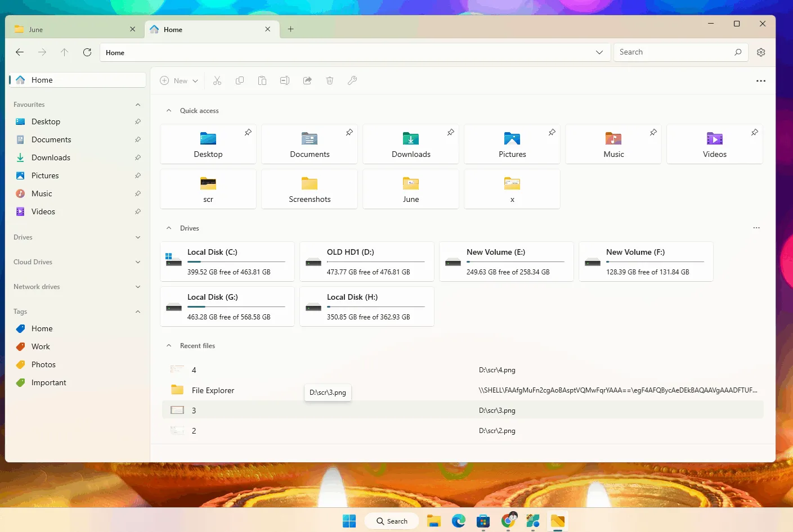
Task: Open the Work tag in the sidebar
Action: 40,346
